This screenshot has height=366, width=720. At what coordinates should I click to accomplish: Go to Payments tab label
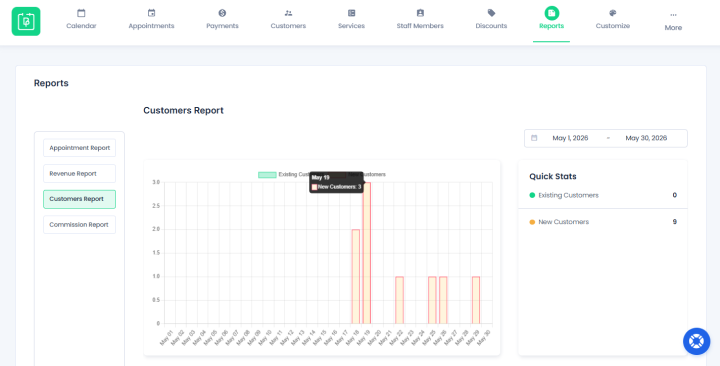[222, 26]
